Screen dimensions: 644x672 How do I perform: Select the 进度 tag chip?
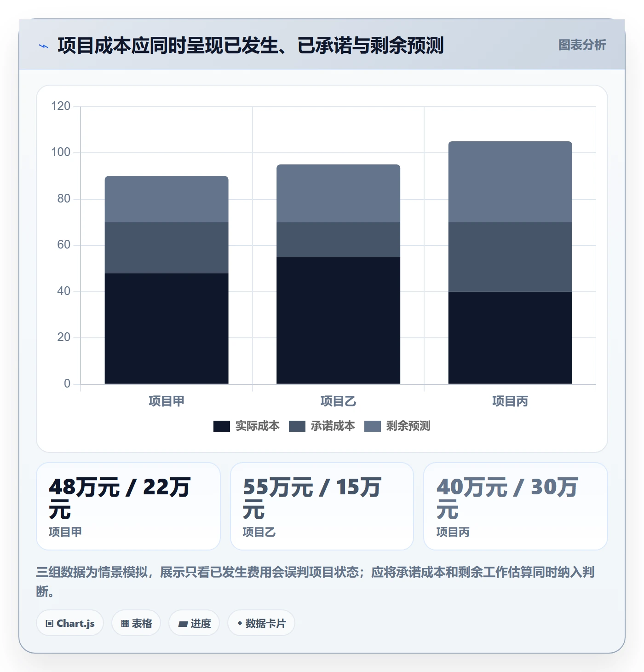(x=194, y=623)
